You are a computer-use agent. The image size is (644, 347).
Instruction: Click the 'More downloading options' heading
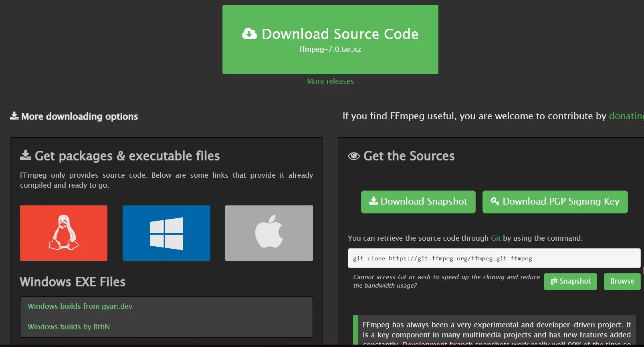pos(74,116)
